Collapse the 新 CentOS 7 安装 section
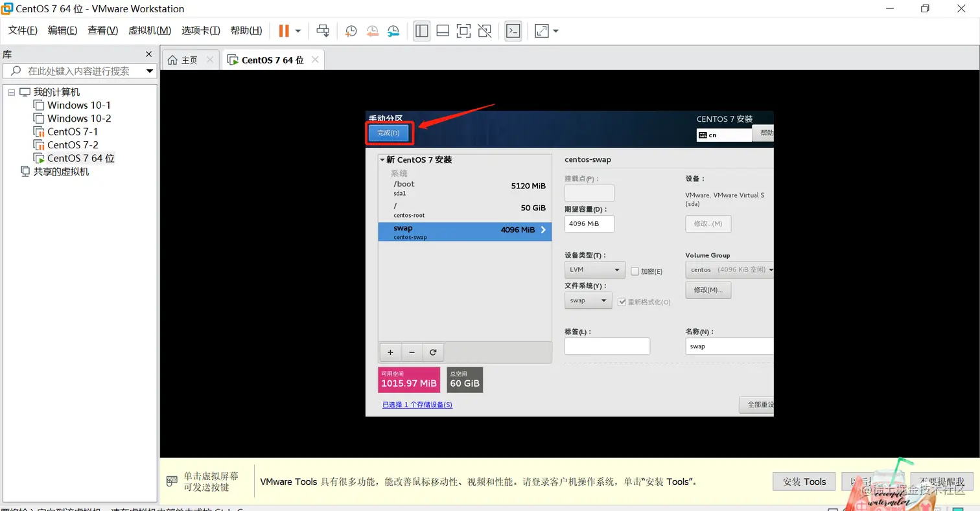 click(382, 160)
